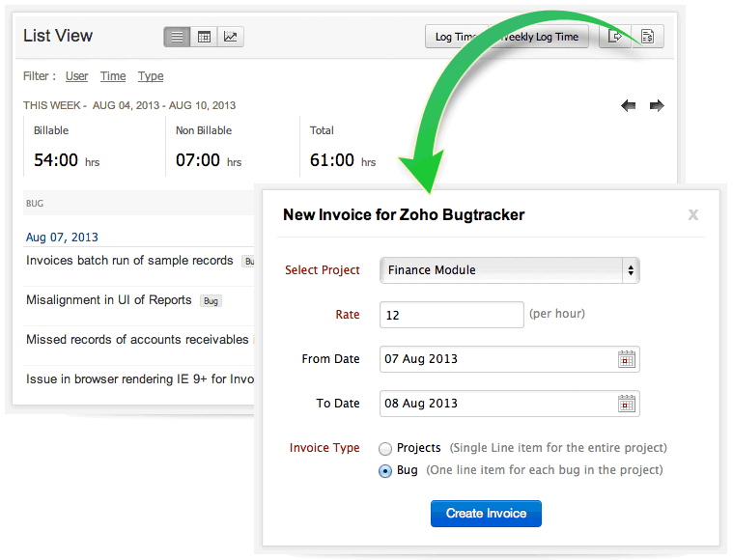Open 'Missed records of accounts receivables' entry
733x560 pixels.
(137, 339)
